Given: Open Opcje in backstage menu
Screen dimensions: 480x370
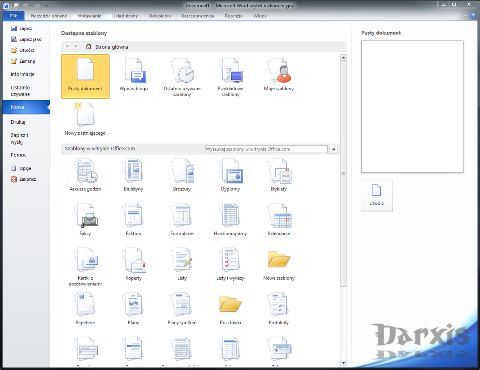Looking at the screenshot, I should [21, 168].
